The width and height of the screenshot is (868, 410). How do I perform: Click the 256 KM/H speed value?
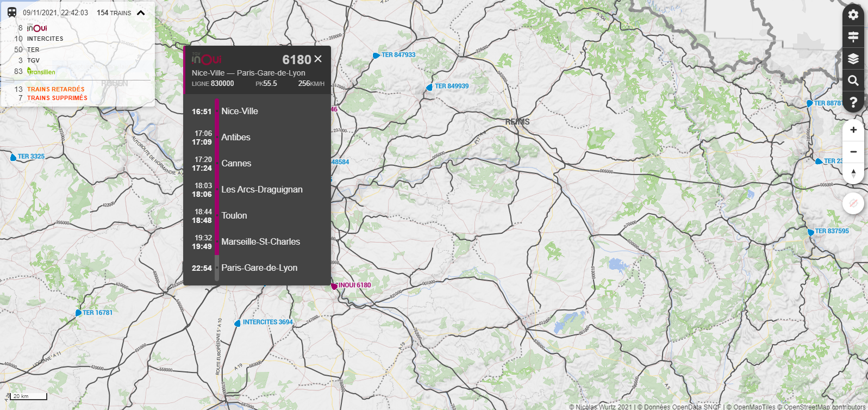pos(311,84)
